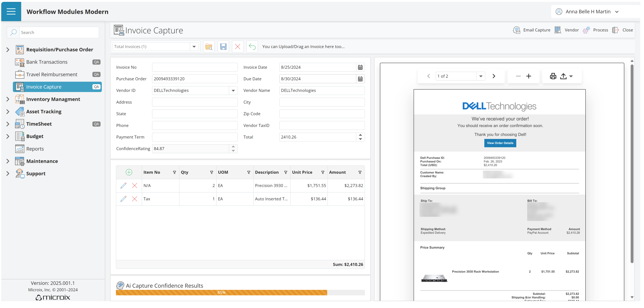The image size is (644, 308).
Task: Edit the Precision 3930 line item
Action: 123,186
